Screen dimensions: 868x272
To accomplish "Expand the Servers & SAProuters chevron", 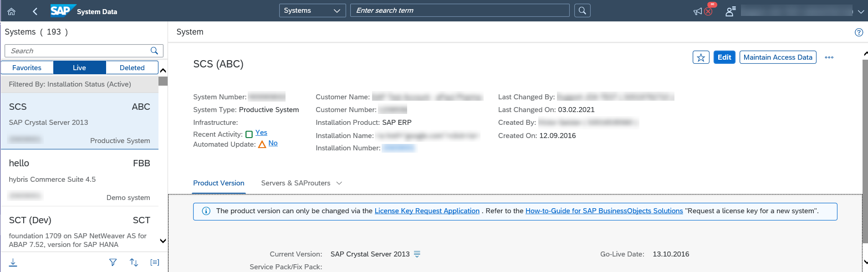I will coord(339,183).
